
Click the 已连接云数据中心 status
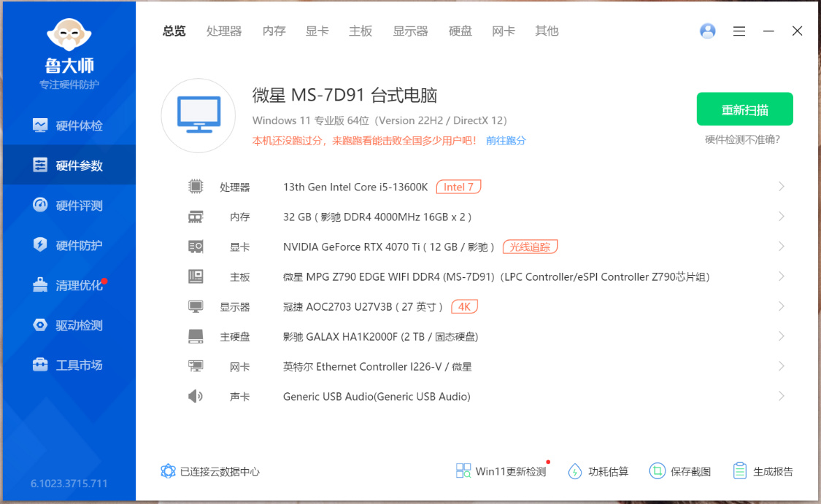click(x=210, y=472)
